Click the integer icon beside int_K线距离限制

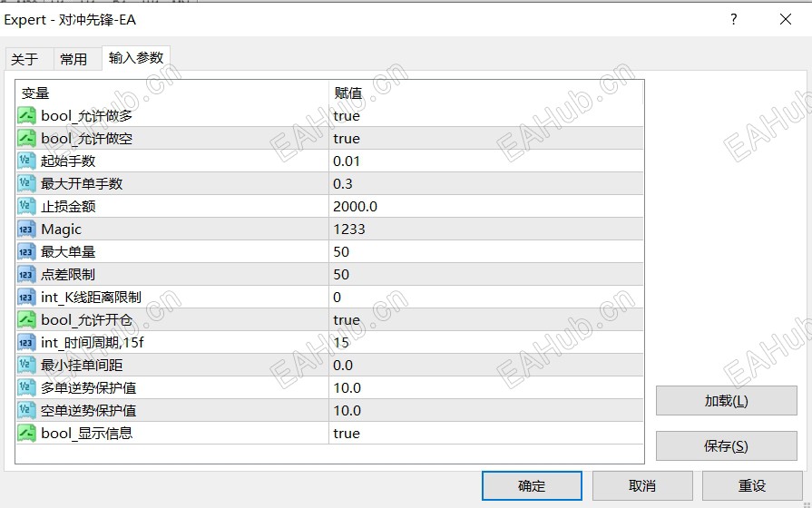coord(26,298)
